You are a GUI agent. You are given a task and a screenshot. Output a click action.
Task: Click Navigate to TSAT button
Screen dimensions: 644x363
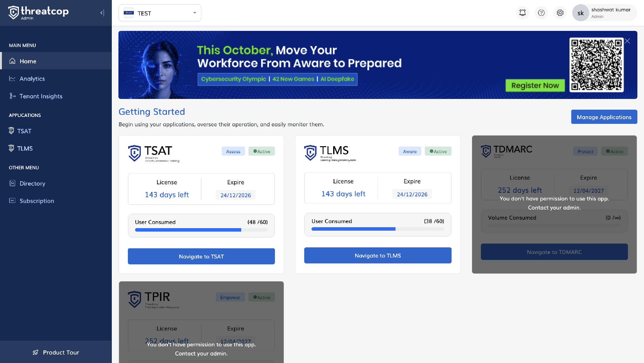[201, 256]
